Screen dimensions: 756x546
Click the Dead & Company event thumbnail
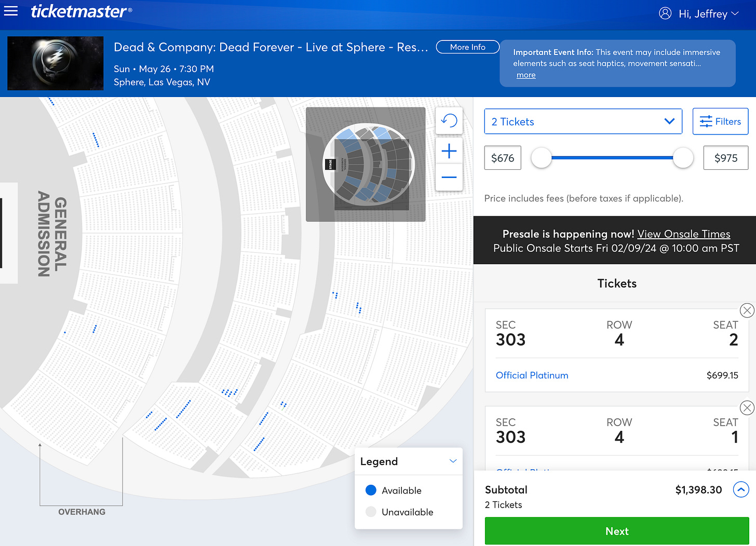coord(56,63)
